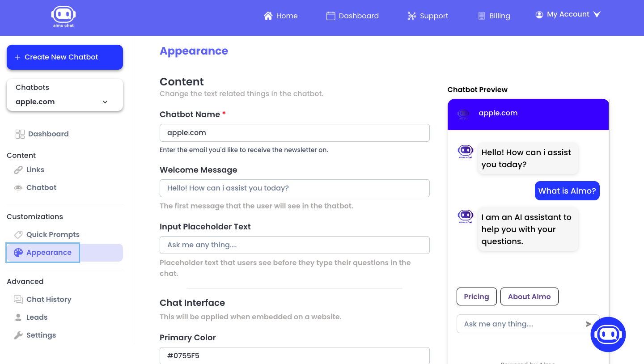Viewport: 644px width, 364px height.
Task: Click the Chatbot Name text field
Action: click(x=295, y=133)
